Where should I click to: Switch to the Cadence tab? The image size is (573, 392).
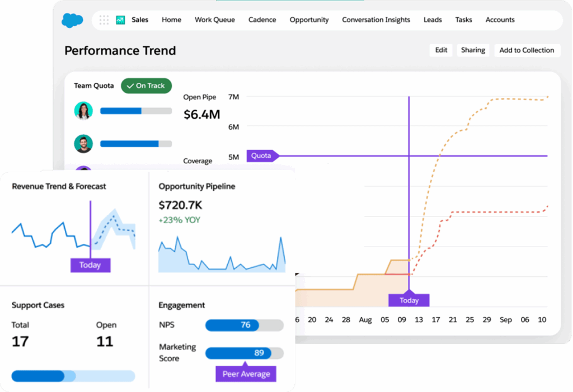tap(262, 20)
